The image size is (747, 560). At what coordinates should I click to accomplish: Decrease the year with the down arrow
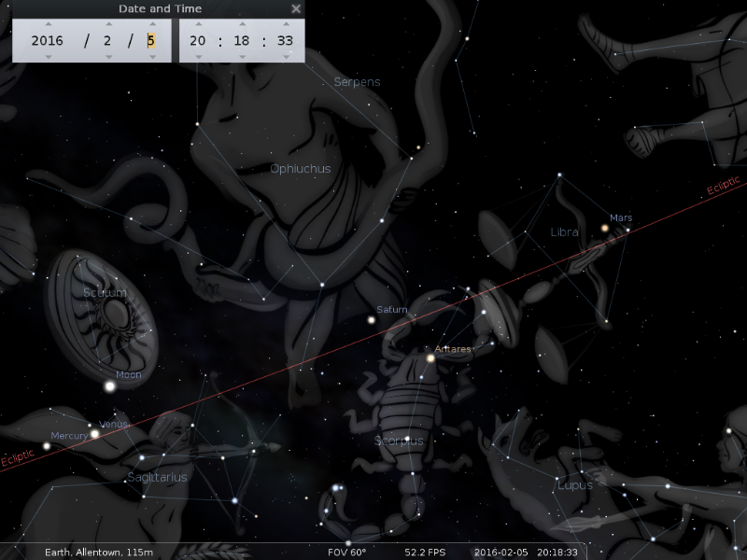(x=48, y=57)
